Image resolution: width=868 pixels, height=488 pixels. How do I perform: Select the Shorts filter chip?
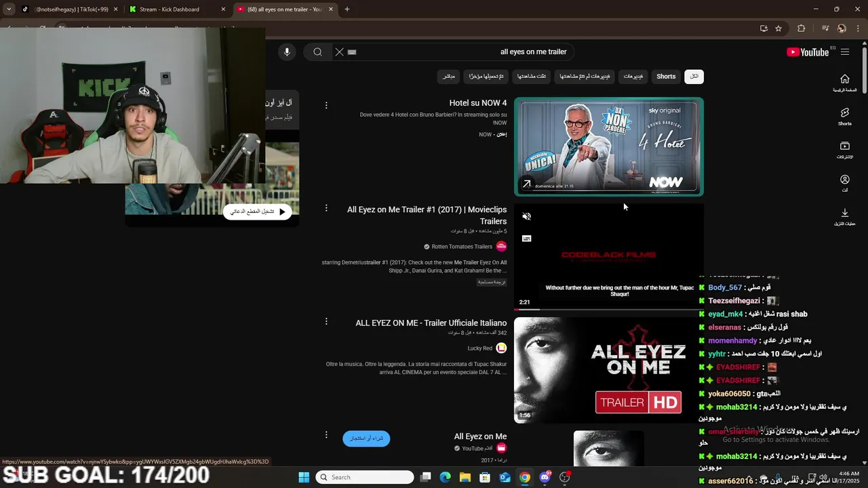(666, 77)
